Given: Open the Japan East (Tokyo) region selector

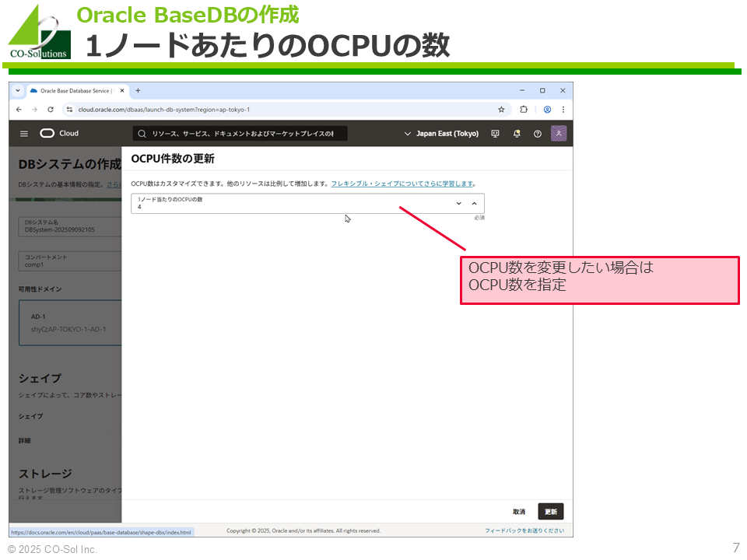Looking at the screenshot, I should (441, 134).
